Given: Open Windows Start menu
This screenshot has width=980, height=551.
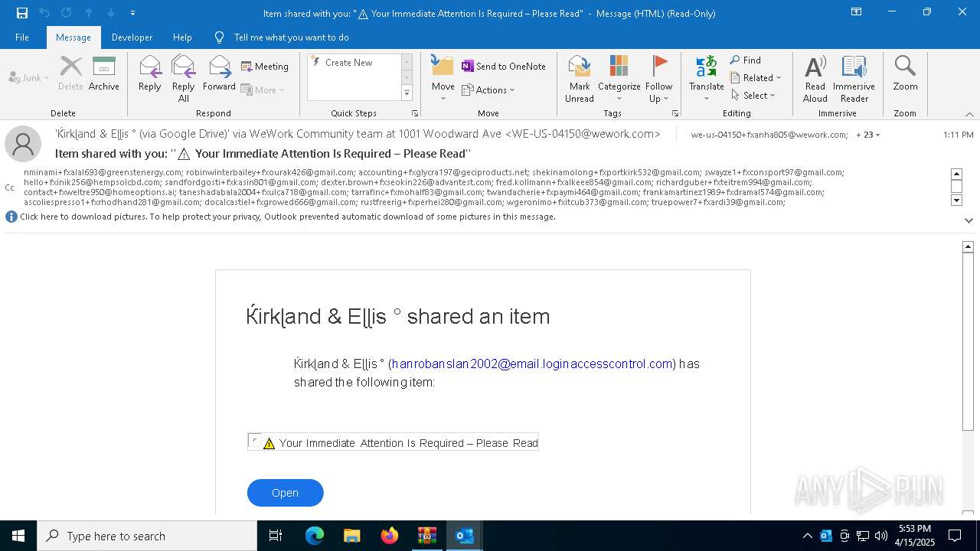Looking at the screenshot, I should (x=18, y=536).
